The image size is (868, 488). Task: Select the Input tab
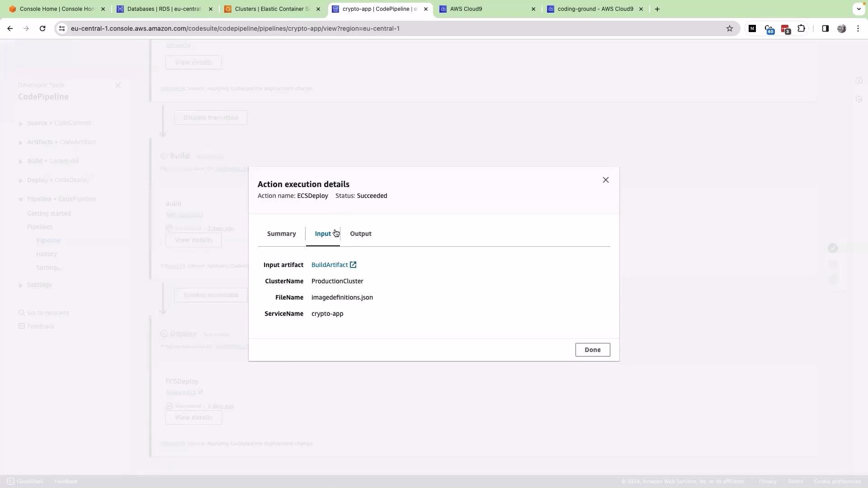click(323, 234)
